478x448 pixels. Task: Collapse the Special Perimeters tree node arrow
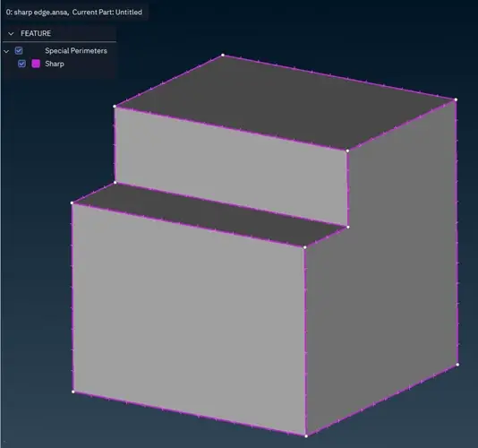tap(6, 51)
